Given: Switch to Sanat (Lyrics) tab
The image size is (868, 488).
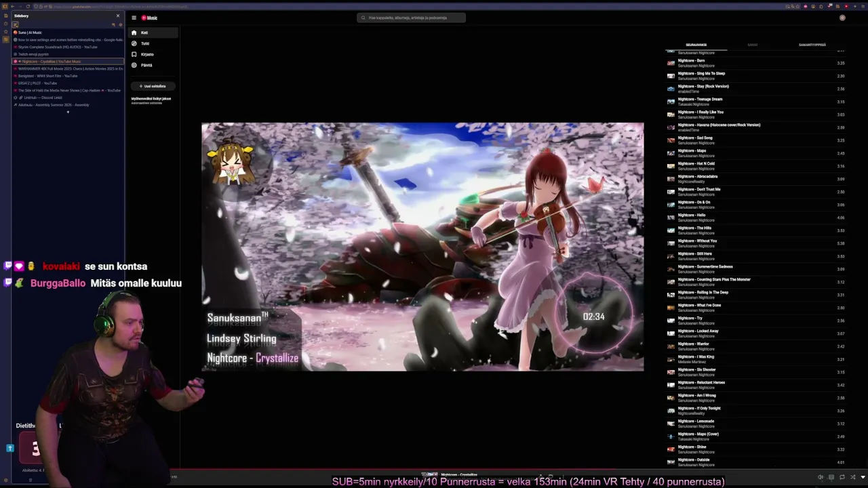Looking at the screenshot, I should point(752,45).
